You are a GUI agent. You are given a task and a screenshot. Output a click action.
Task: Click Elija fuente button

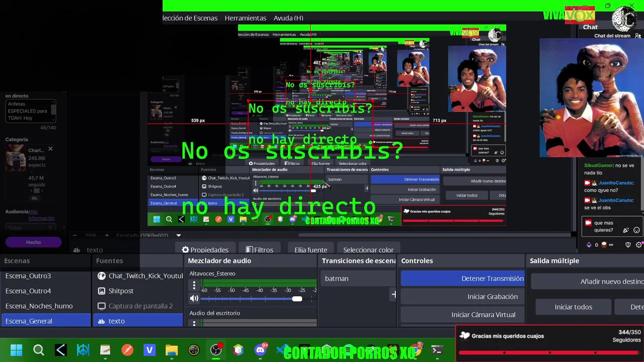tap(311, 249)
